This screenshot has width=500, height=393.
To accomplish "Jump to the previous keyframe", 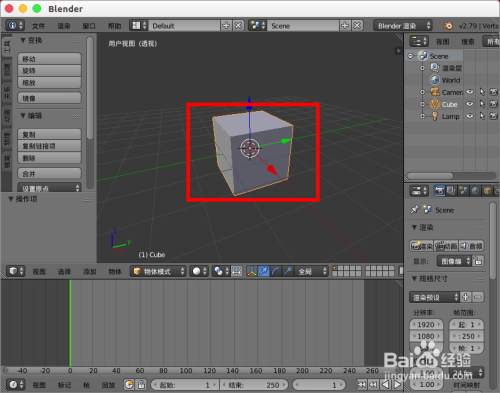I will coord(373,385).
